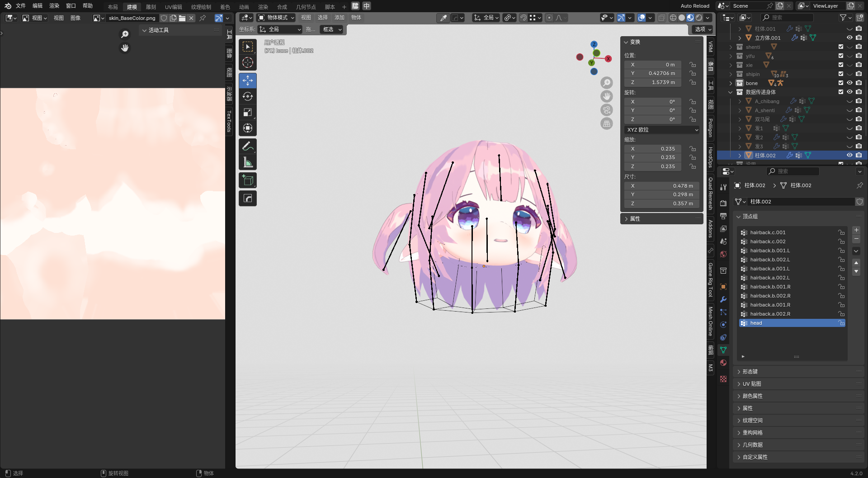Expand the 形态键 shape keys panel
The image size is (868, 478).
[x=750, y=372]
